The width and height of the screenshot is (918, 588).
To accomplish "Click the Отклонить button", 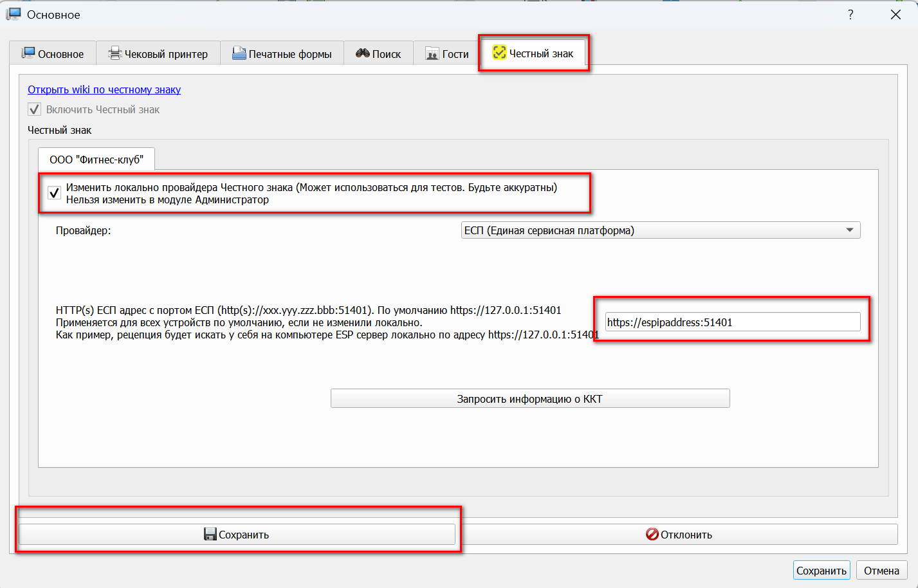I will coord(679,534).
